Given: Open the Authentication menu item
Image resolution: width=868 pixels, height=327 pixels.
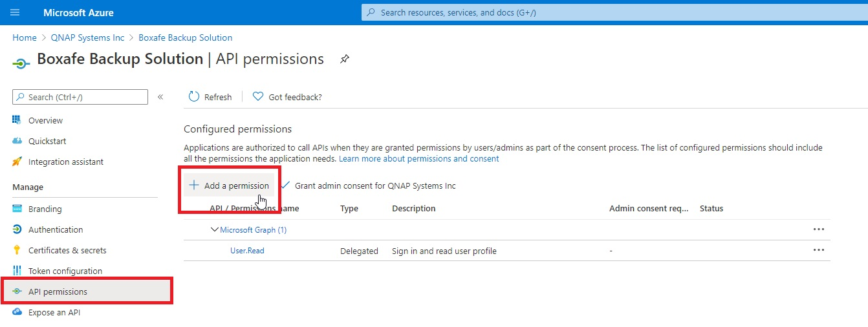Looking at the screenshot, I should 56,229.
